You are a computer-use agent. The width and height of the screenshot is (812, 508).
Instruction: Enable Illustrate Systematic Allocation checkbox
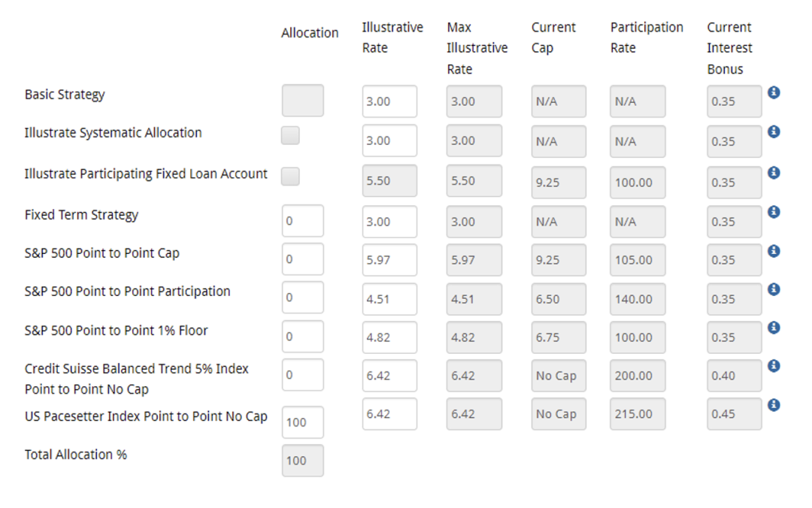coord(290,135)
